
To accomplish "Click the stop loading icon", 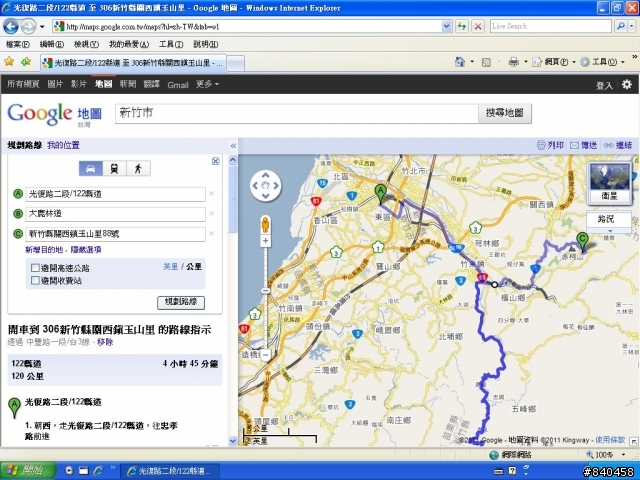I will point(478,27).
